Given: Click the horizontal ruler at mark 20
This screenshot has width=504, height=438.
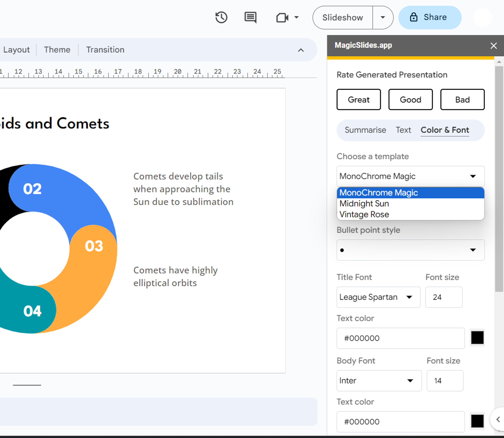Looking at the screenshot, I should 178,72.
